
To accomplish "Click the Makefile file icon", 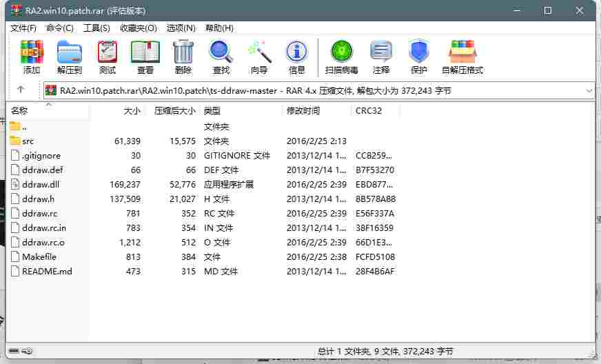I will [x=15, y=256].
